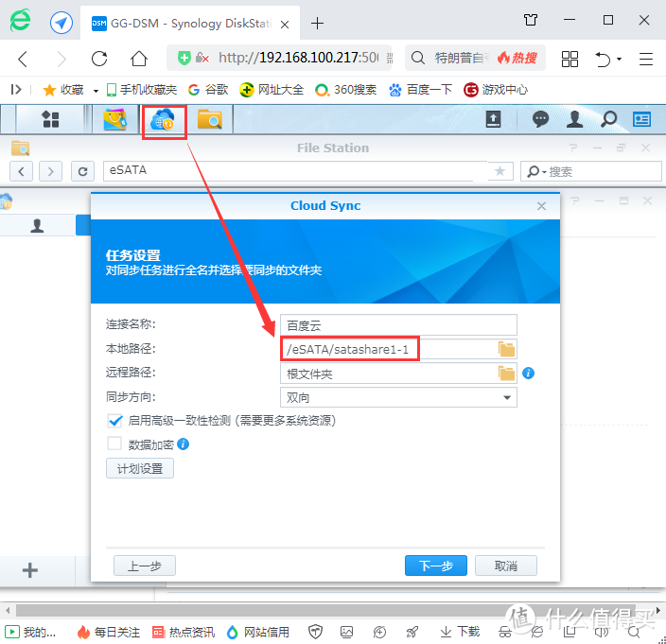This screenshot has height=644, width=666.
Task: Open a new browser tab
Action: [x=317, y=24]
